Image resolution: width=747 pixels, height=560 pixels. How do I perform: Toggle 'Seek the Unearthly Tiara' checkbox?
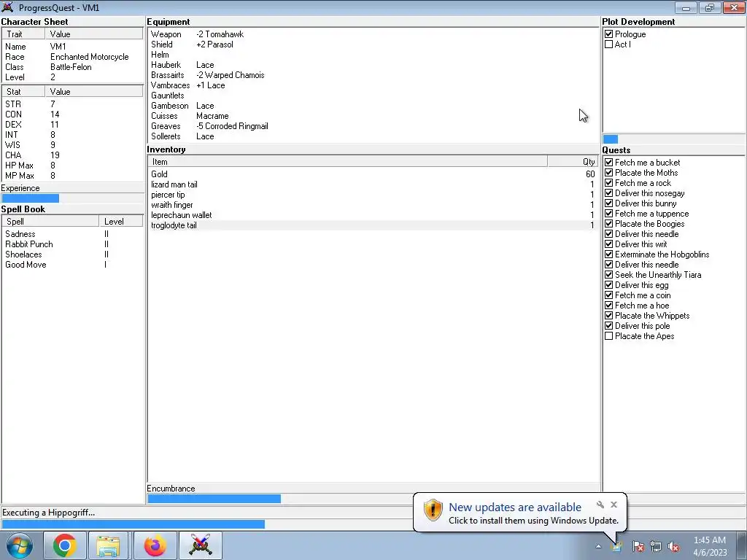(x=609, y=275)
